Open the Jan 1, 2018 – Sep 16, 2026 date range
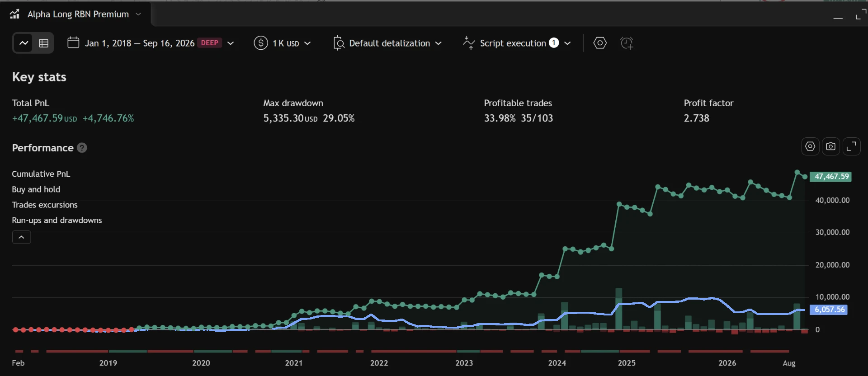 click(x=140, y=43)
